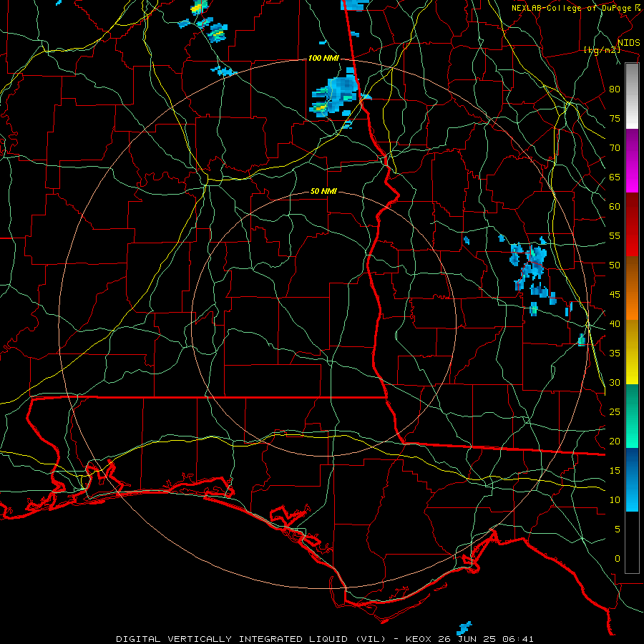
Task: Select the white-gray segment of the color scale
Action: 632,96
